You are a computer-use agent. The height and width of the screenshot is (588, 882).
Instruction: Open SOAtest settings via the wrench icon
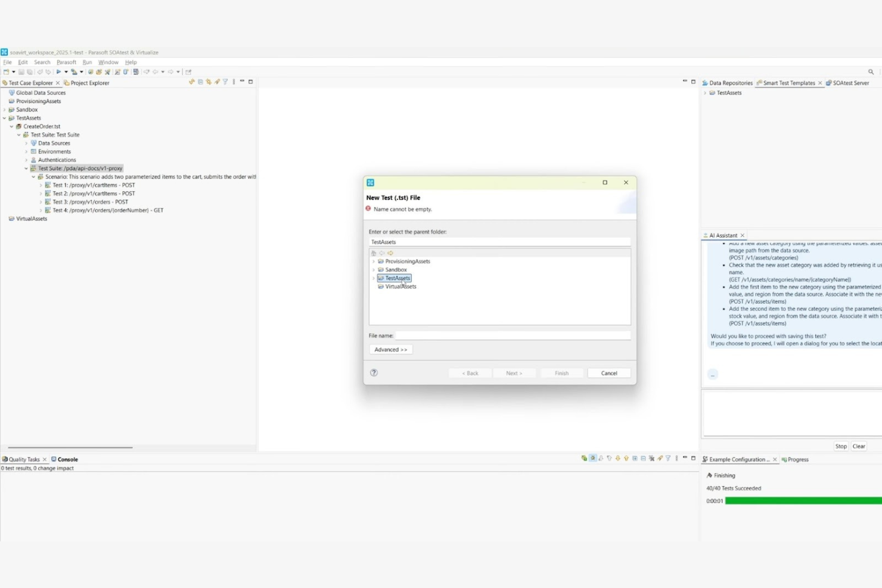click(107, 71)
